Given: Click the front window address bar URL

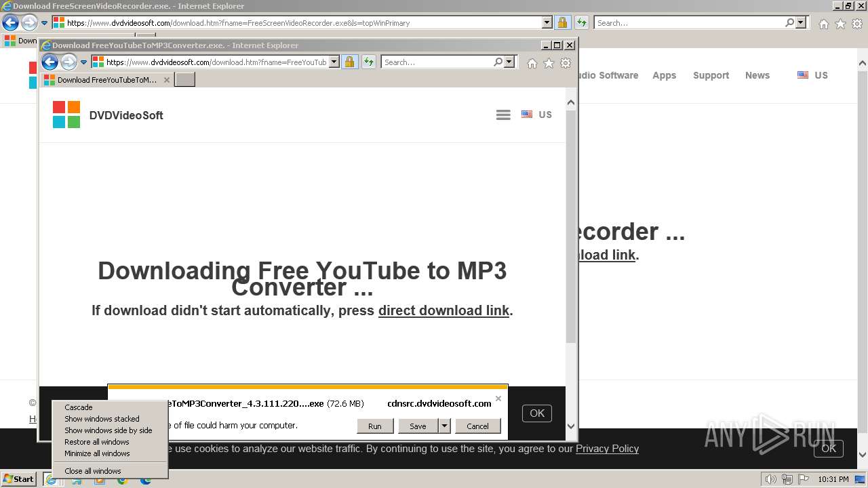Looking at the screenshot, I should 216,62.
